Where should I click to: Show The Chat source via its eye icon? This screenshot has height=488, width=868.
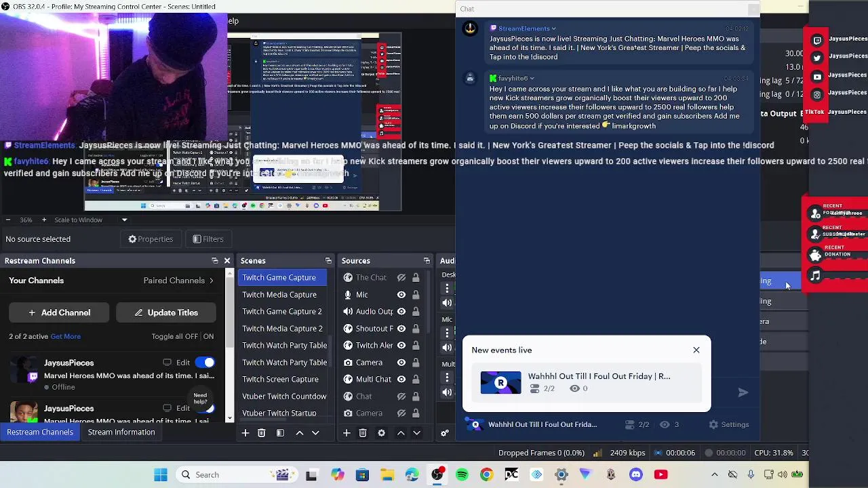point(401,278)
